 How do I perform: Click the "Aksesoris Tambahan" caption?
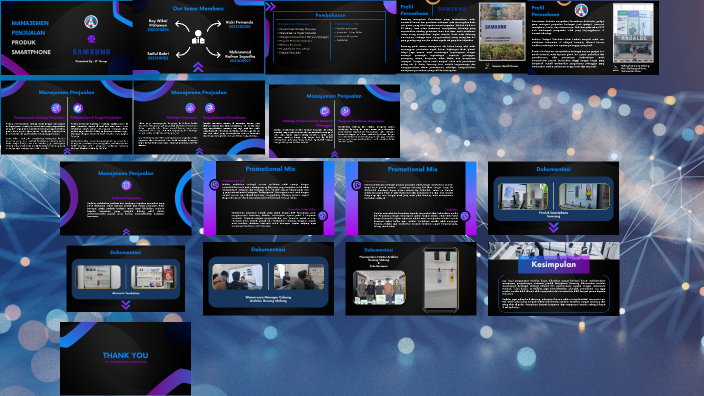126,293
